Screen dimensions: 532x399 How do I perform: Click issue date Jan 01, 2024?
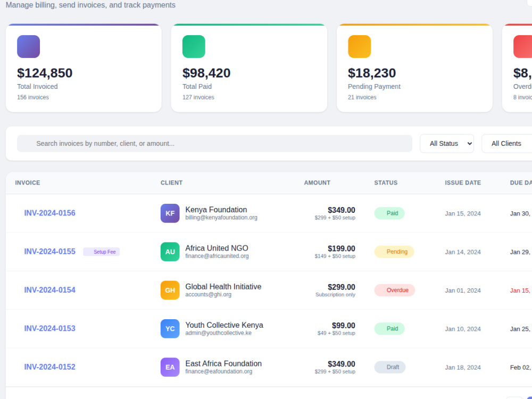click(463, 290)
